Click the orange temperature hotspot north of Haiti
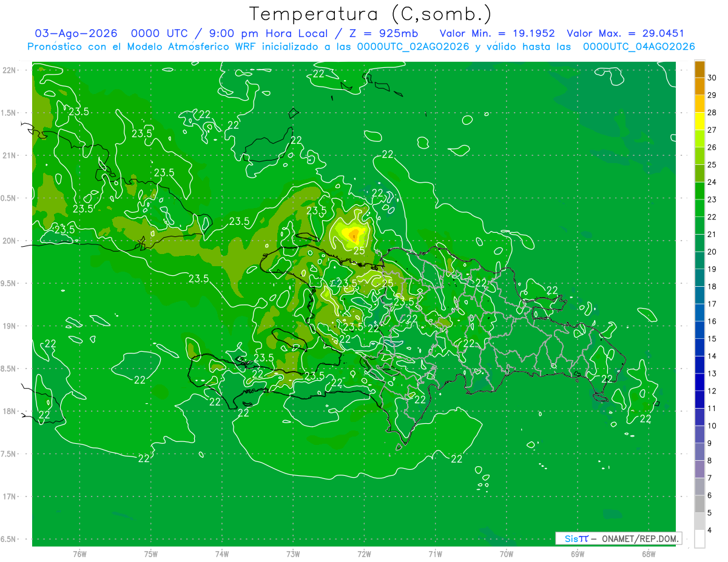 point(354,236)
